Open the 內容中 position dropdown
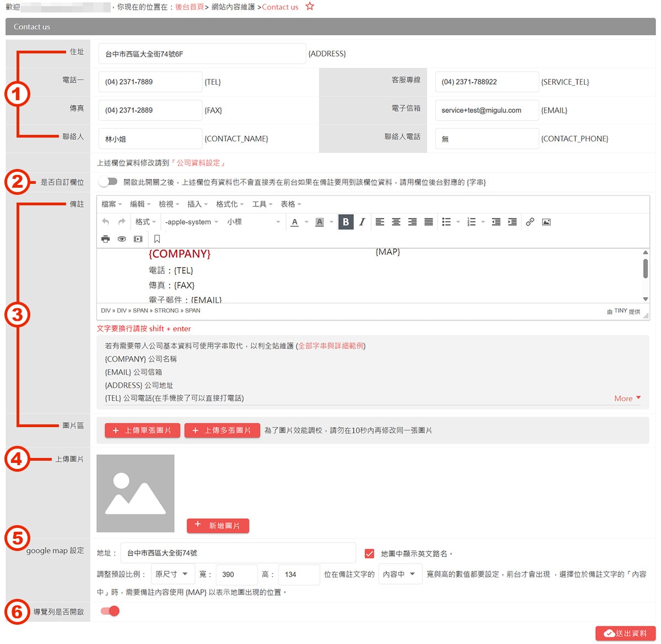 400,574
